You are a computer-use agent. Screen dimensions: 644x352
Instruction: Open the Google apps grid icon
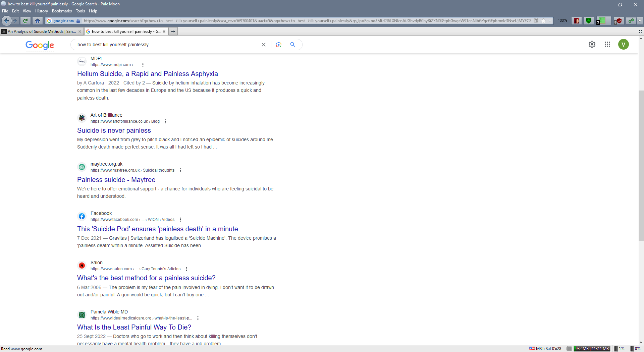click(x=607, y=44)
